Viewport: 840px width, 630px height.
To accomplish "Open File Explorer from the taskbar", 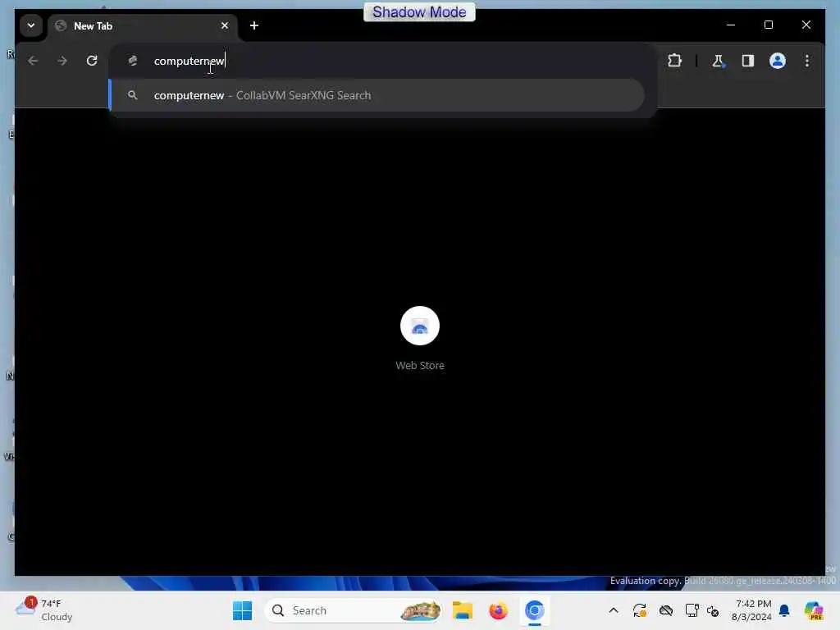I will [463, 610].
